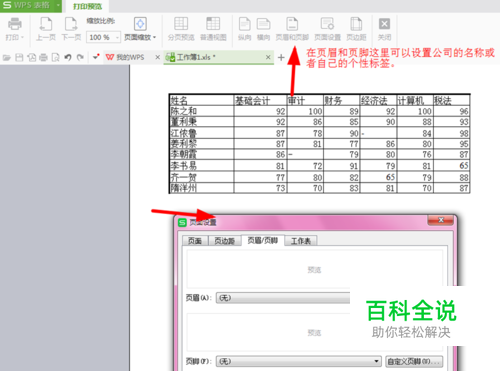Expand the 100% zoom ratio dropdown
This screenshot has height=371, width=500.
(117, 37)
